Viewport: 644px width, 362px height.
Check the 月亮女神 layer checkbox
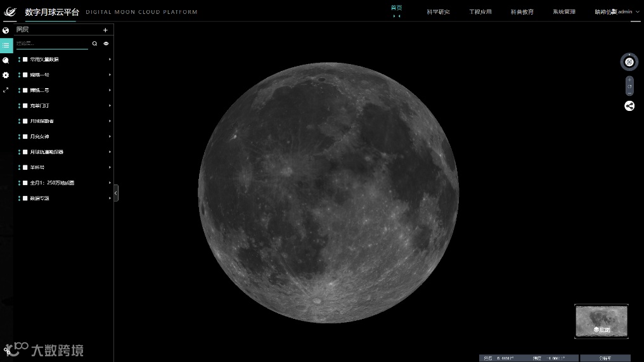pos(25,136)
